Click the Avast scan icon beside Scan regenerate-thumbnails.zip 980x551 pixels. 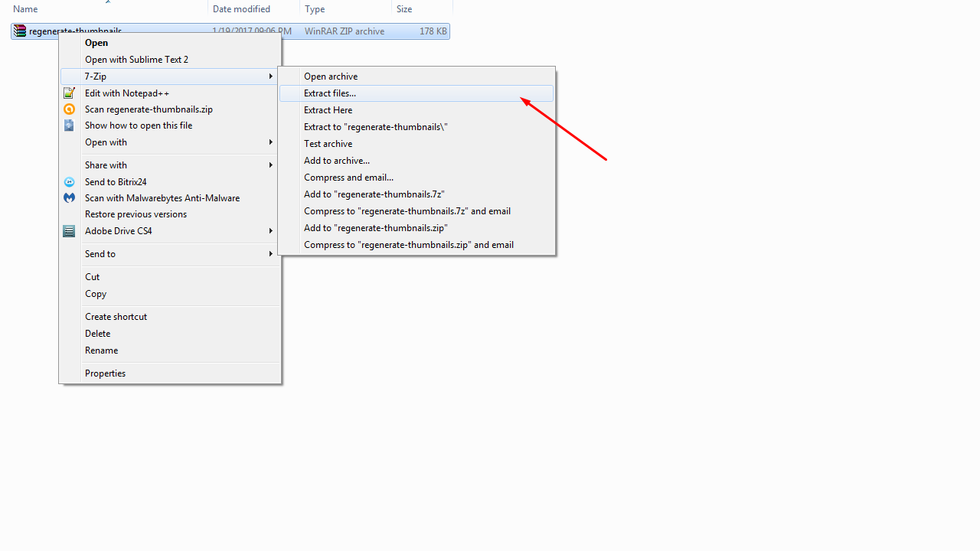69,109
